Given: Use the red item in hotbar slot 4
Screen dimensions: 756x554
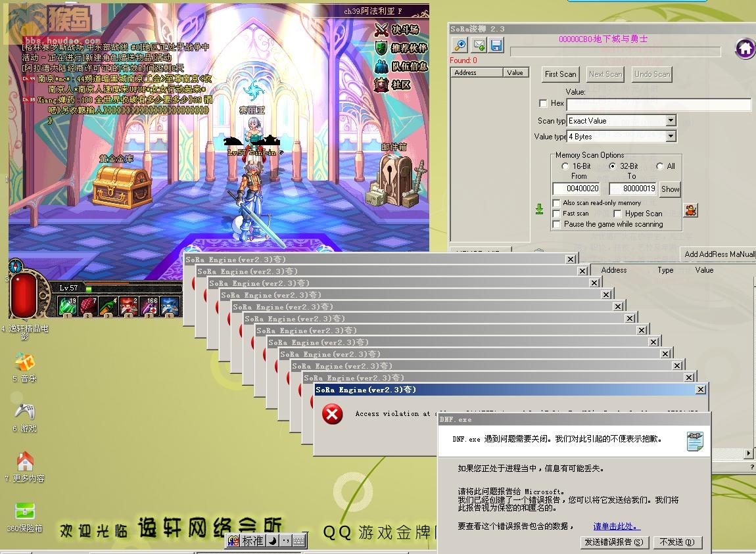Looking at the screenshot, I should tap(129, 306).
